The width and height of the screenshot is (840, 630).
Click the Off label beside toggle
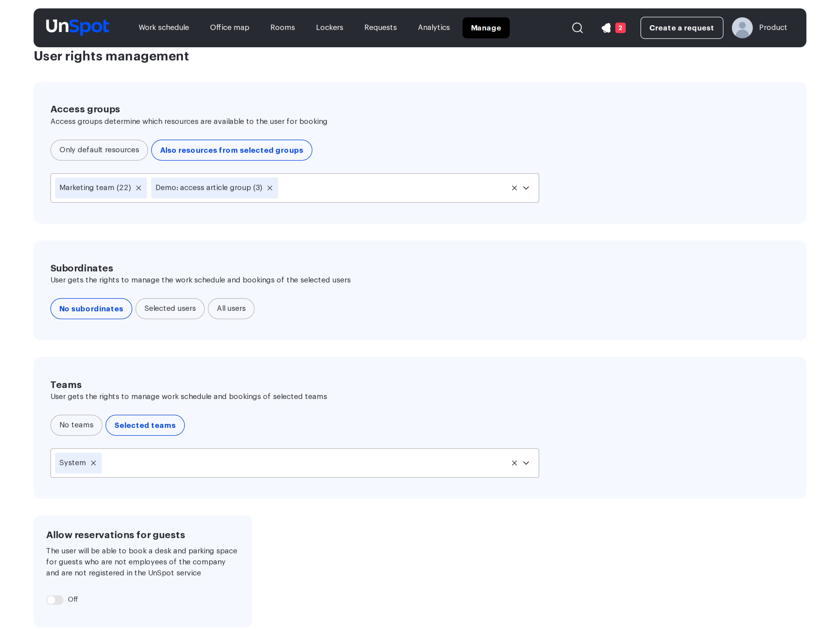pos(73,599)
